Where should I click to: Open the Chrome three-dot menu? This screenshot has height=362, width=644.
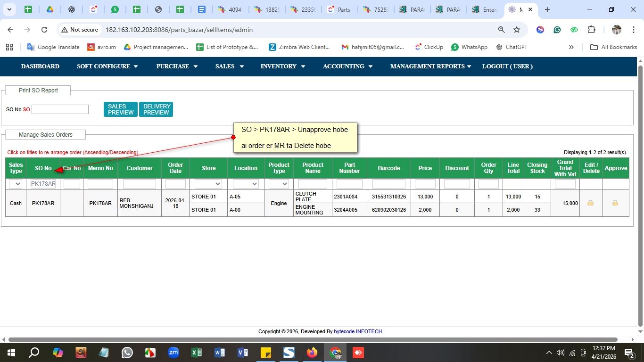coord(634,30)
